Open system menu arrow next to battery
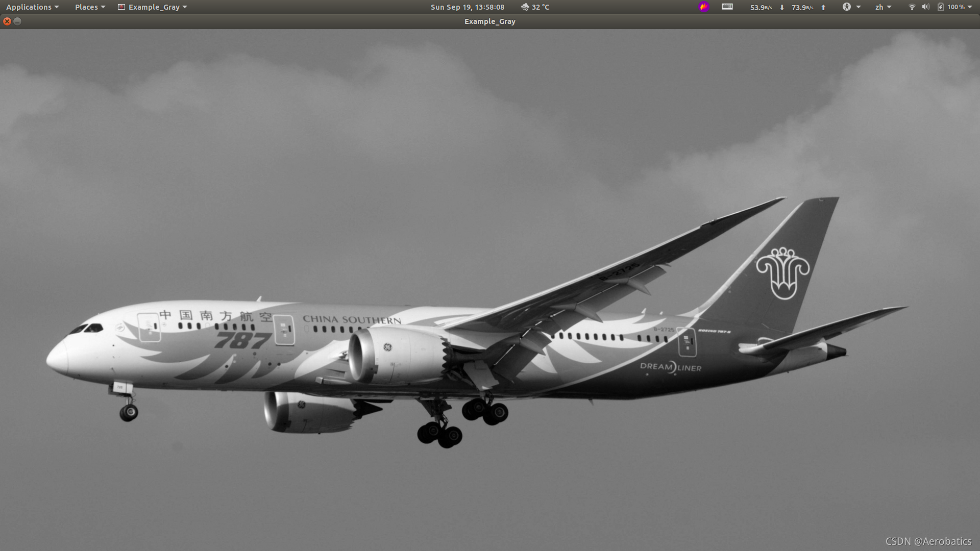The image size is (980, 551). click(970, 7)
